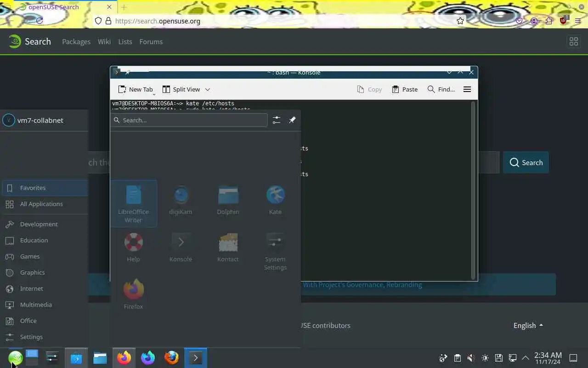
Task: Open the Firefox extensions puzzle icon
Action: 548,21
